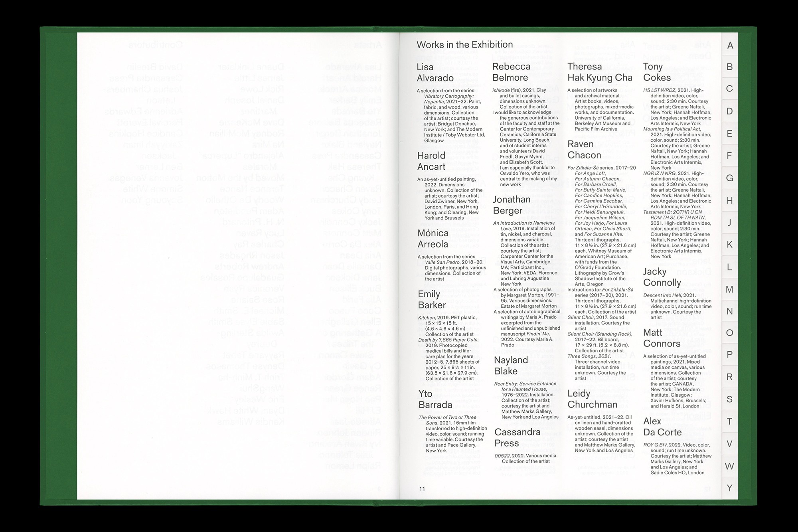Open the M index tab
The width and height of the screenshot is (798, 532).
(x=730, y=289)
